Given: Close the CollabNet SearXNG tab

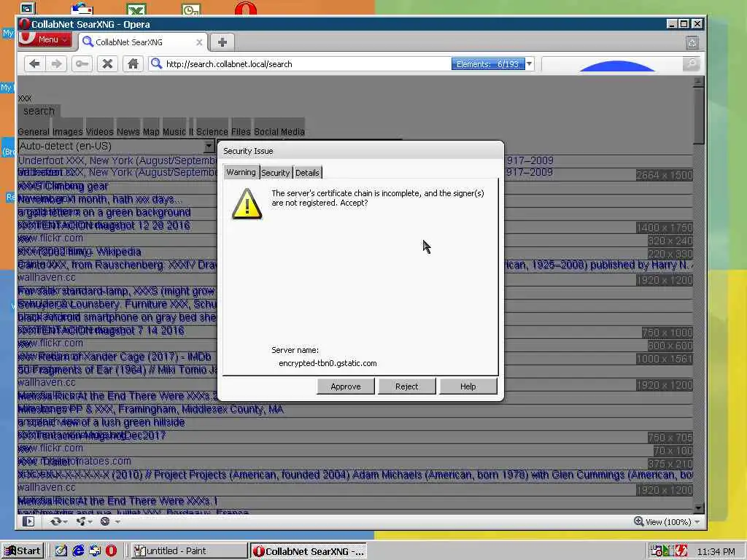Looking at the screenshot, I should tap(199, 42).
